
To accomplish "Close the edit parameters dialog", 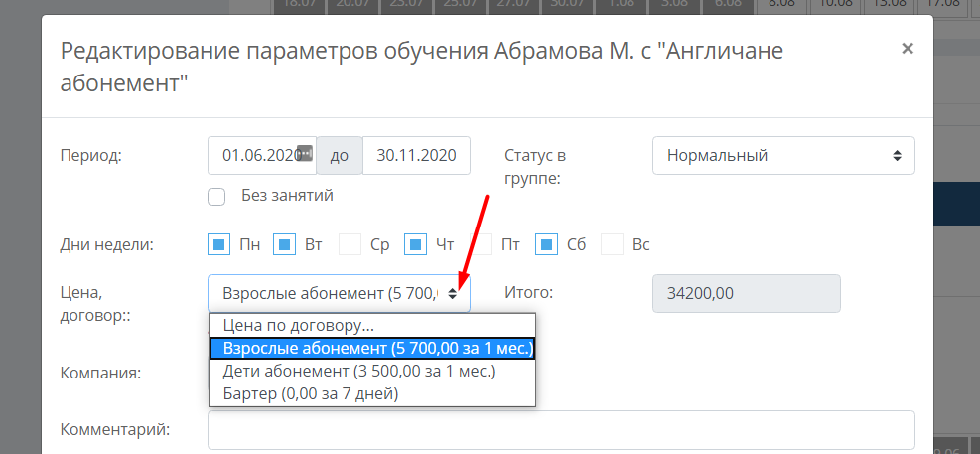I will point(908,48).
